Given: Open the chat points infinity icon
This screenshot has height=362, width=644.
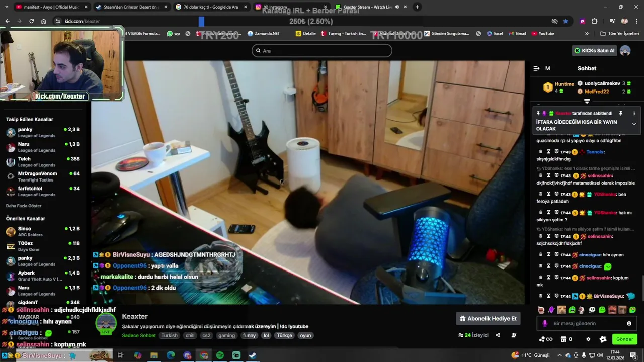Looking at the screenshot, I should pos(546,339).
